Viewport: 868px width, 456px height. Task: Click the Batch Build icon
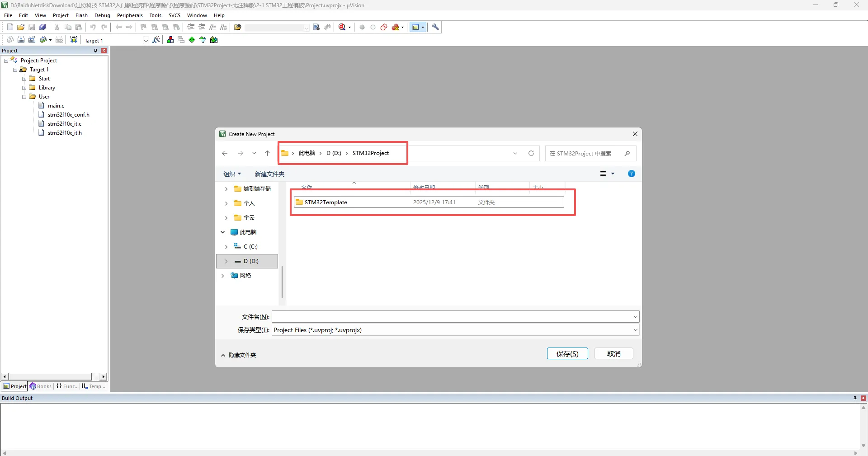[43, 40]
